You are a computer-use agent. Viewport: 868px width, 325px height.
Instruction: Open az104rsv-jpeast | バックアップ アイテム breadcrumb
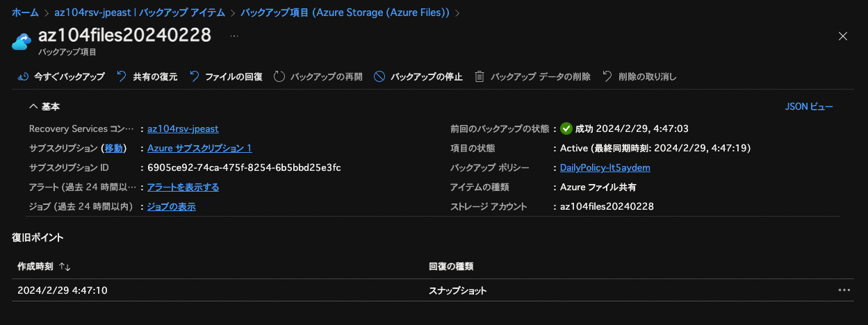pos(140,12)
